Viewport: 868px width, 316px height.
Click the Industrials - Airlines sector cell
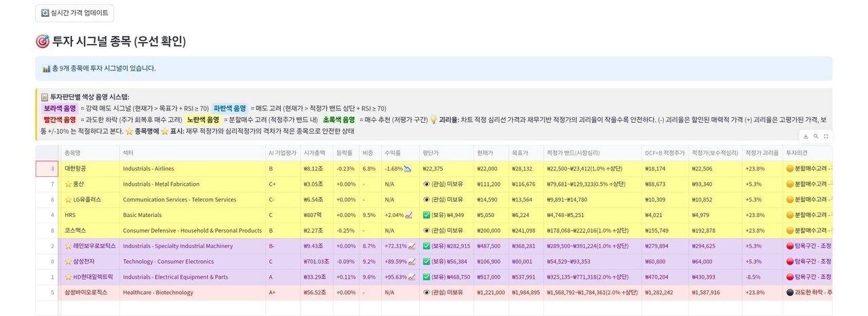tap(192, 169)
